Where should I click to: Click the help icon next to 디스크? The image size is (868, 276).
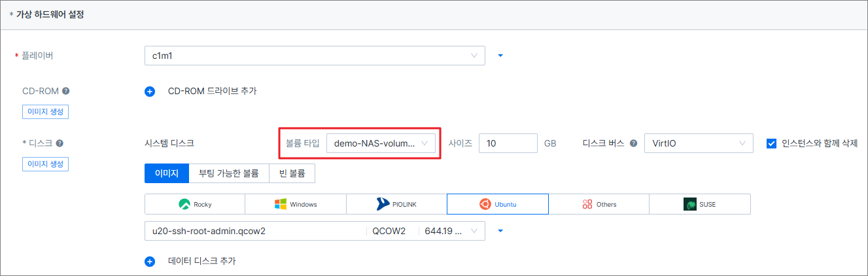click(60, 143)
